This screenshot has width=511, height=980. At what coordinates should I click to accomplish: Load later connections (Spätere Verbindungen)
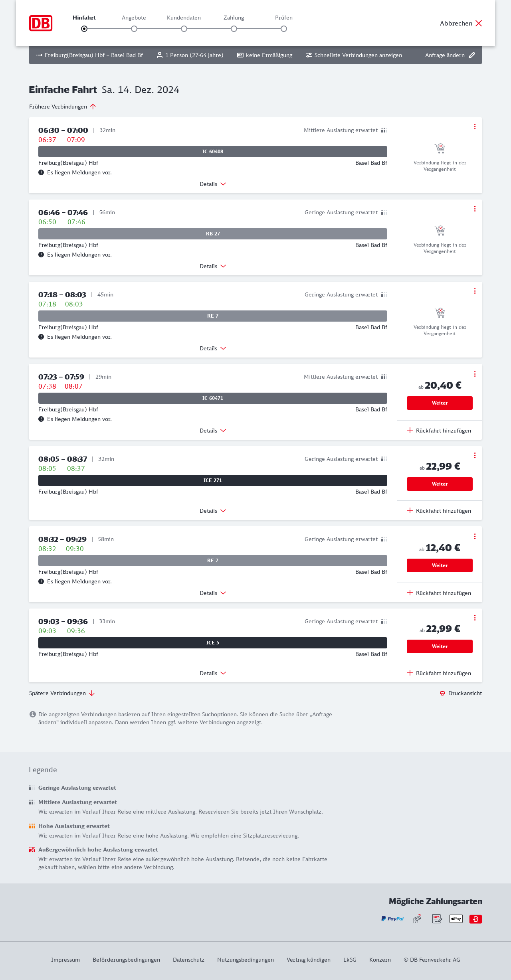(x=61, y=693)
